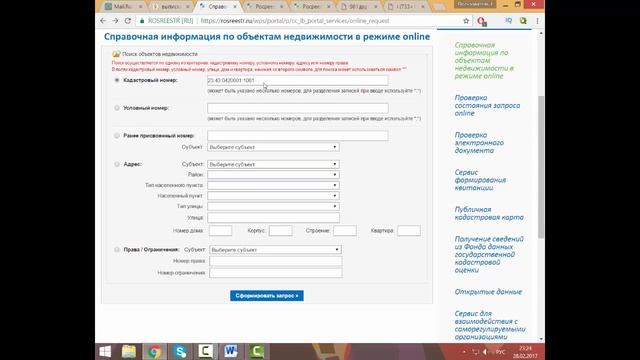The width and height of the screenshot is (640, 360).
Task: Reload the Rosreestr page
Action: [128, 21]
